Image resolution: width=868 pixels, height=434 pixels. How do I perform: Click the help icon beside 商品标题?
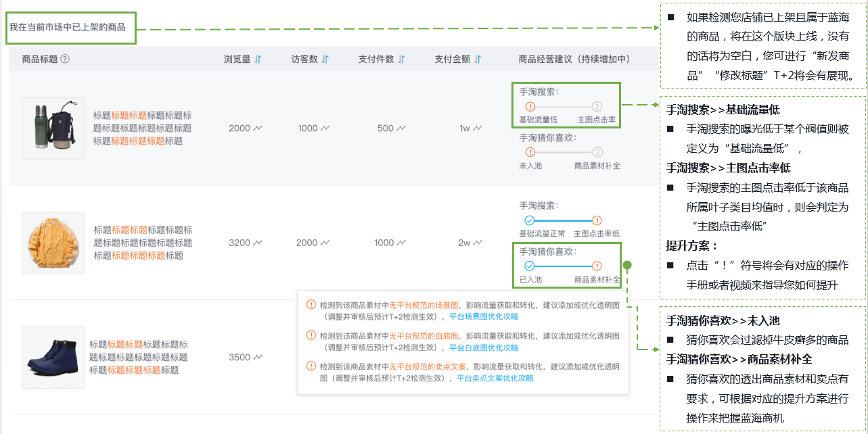[x=65, y=59]
